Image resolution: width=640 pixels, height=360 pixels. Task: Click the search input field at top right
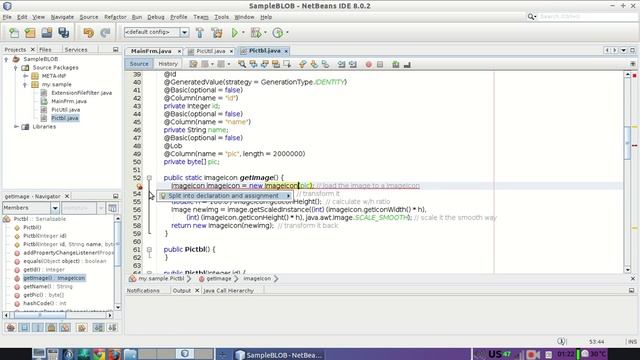(x=587, y=17)
